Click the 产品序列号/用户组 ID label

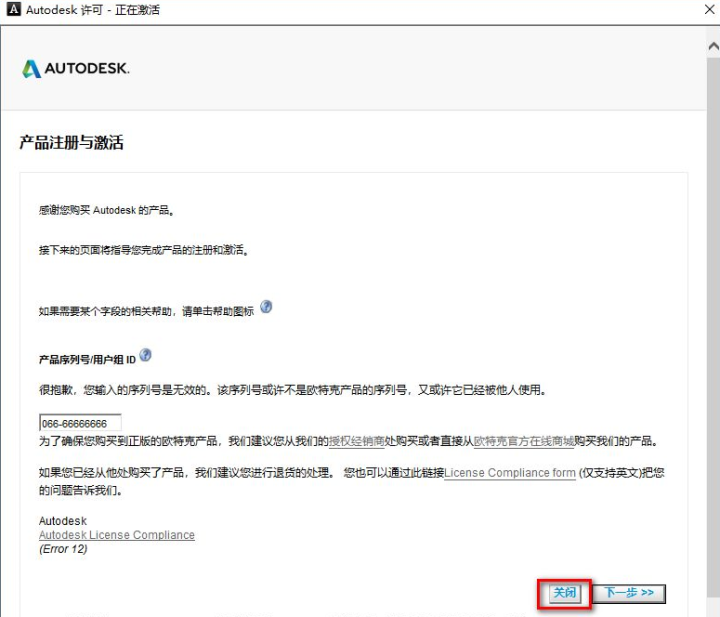(x=87, y=358)
